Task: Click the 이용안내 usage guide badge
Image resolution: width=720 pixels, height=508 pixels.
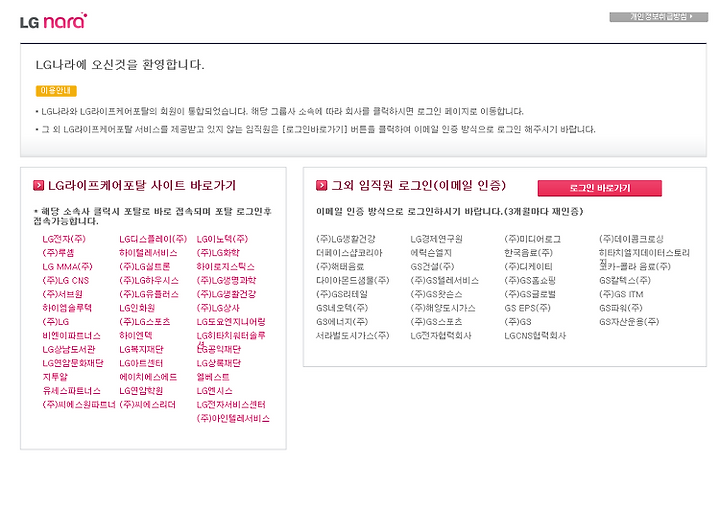Action: (x=56, y=90)
